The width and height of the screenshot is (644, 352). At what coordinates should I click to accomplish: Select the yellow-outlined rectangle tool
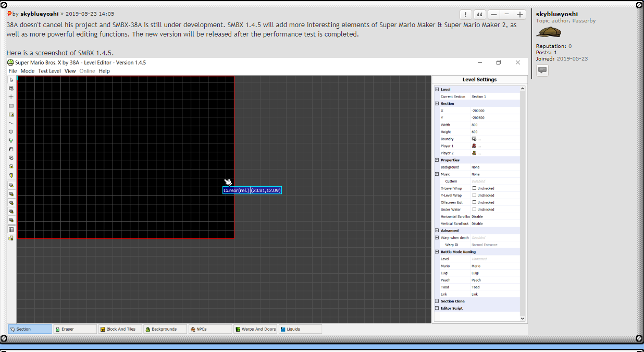[x=11, y=115]
